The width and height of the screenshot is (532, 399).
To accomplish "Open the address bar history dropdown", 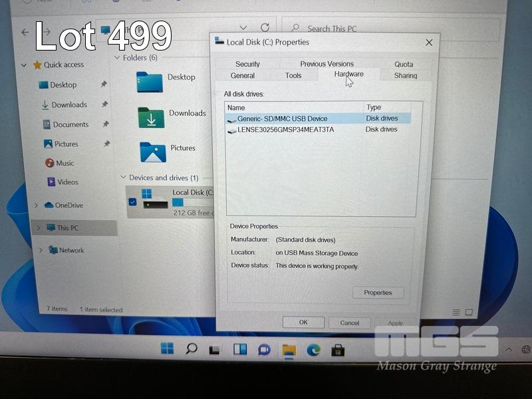I will (243, 28).
